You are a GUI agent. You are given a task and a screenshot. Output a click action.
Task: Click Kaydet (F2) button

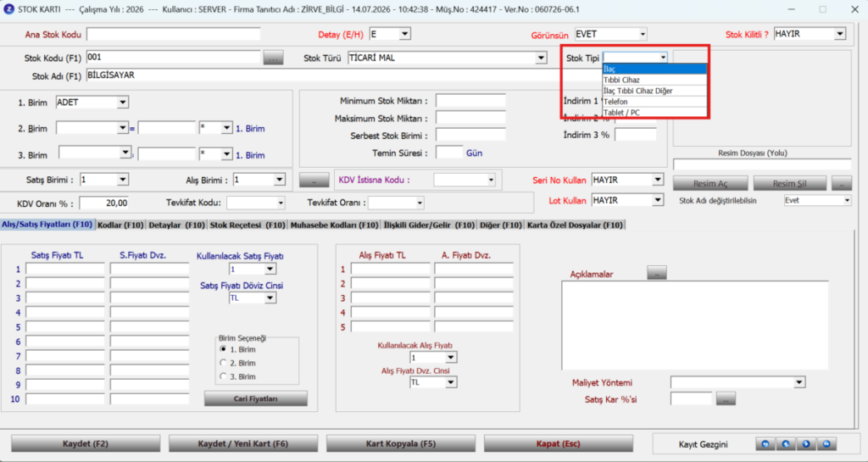point(86,443)
